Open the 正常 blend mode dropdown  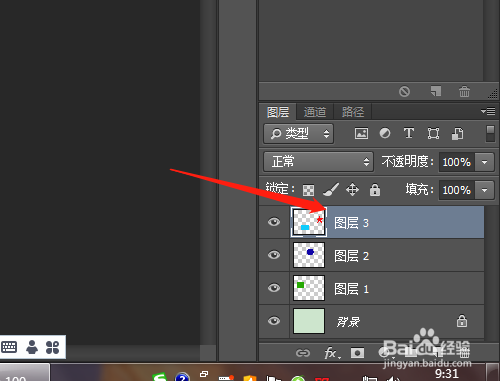[x=318, y=162]
